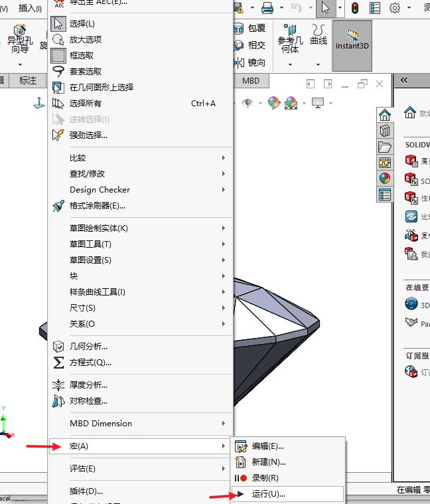Screen dimensions: 430x504
Task: Click the 放大选项 magnified selection entry
Action: (141, 40)
